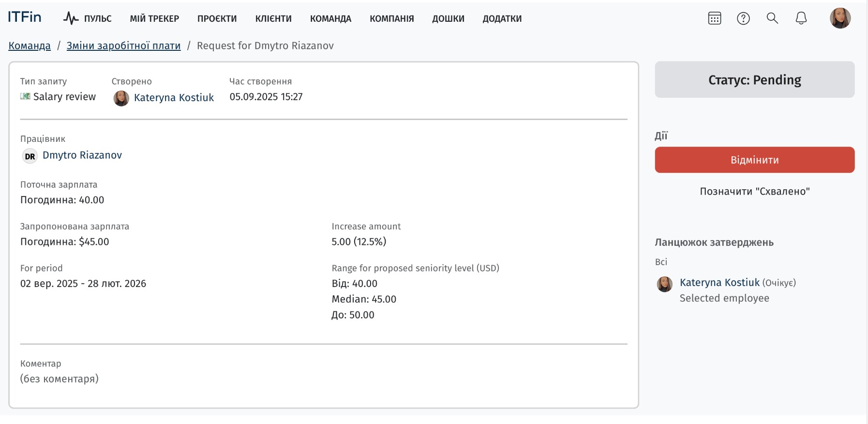This screenshot has height=424, width=868.
Task: Click the help question mark icon
Action: coord(743,18)
